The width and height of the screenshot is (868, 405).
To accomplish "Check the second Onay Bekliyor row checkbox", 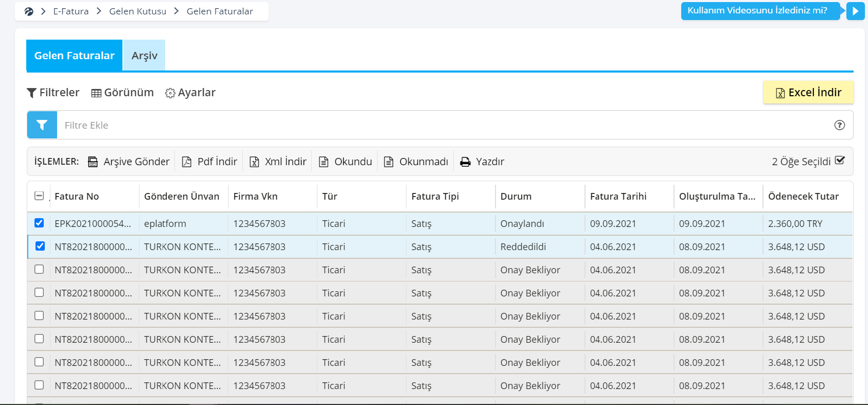I will click(x=39, y=292).
